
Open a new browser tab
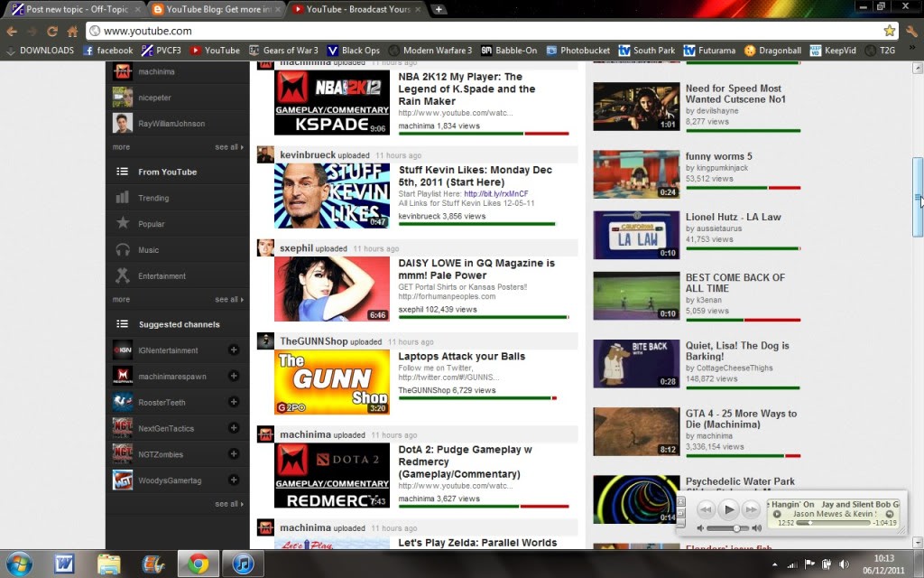click(x=439, y=9)
